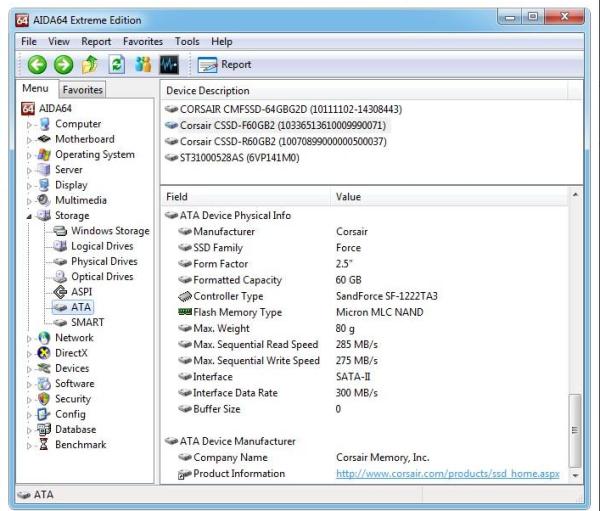Select the Corsair CSSD-R60GB2 device
The width and height of the screenshot is (600, 511).
276,142
